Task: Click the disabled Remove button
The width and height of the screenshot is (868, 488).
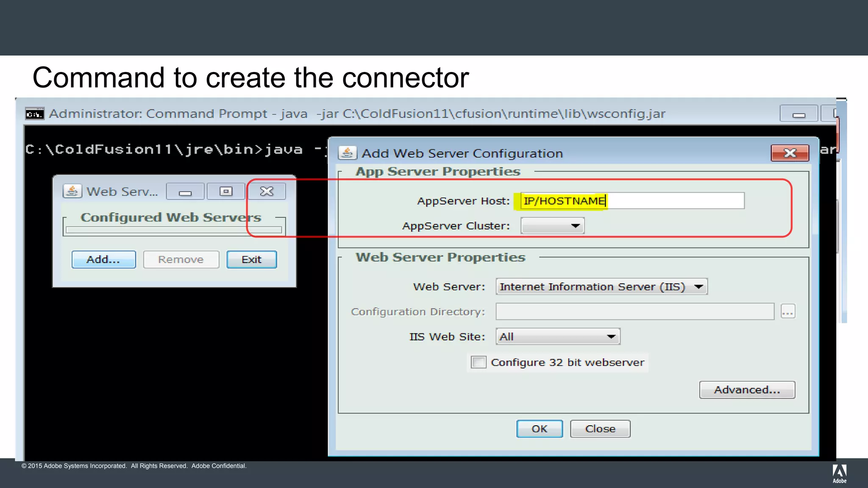Action: pos(181,259)
